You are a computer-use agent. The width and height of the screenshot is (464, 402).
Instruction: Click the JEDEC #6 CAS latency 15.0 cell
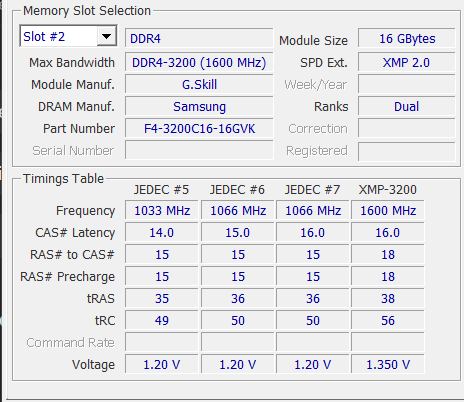[x=237, y=232]
